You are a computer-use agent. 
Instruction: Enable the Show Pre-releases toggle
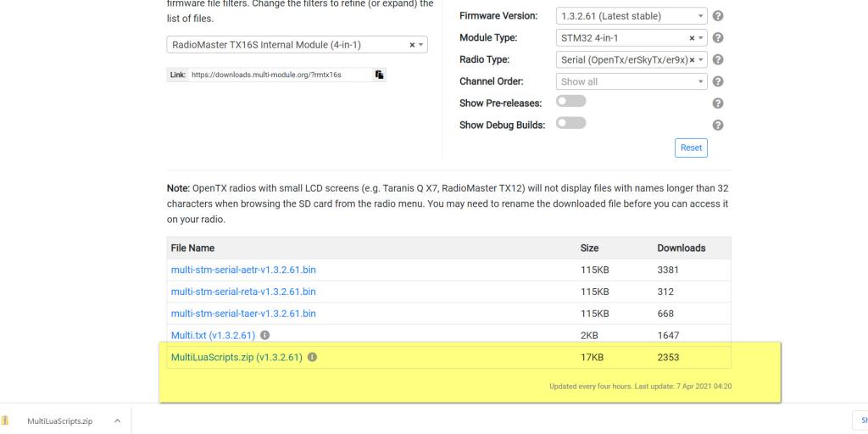point(570,102)
